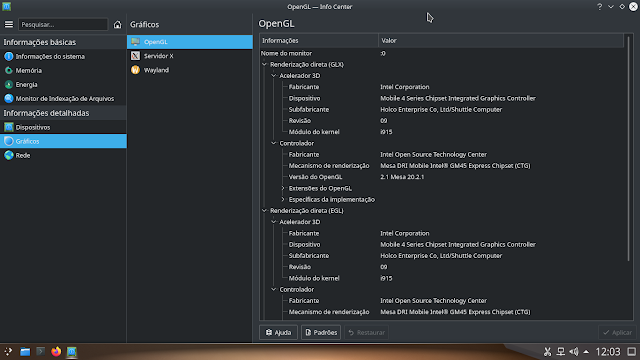Collapse Acelerador 3D under EGL
Viewport: 640px width, 360px height.
click(273, 222)
